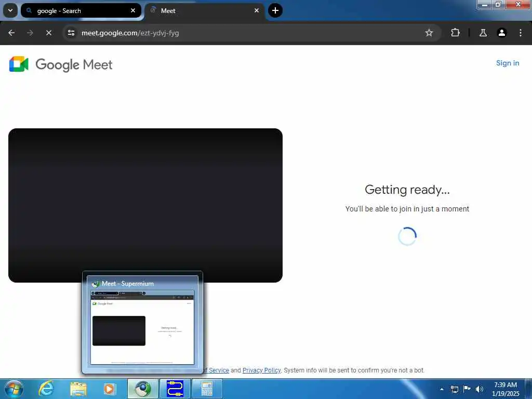532x399 pixels.
Task: Click the Sign in link
Action: pos(507,63)
